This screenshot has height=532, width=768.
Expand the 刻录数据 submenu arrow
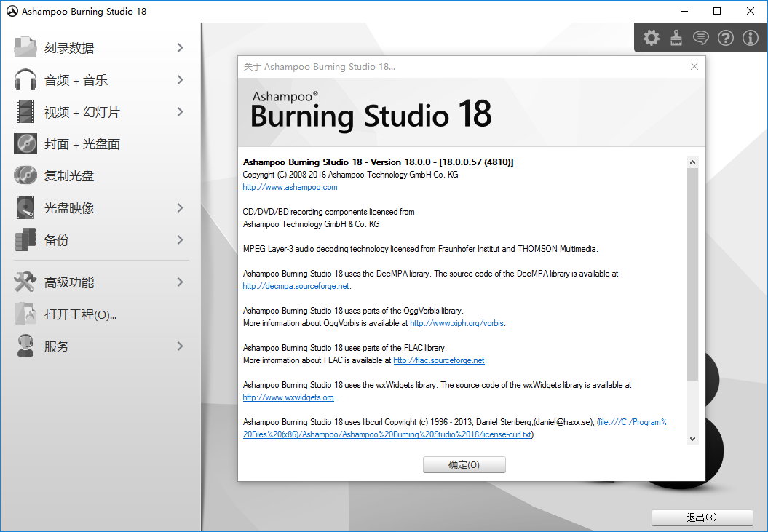181,47
